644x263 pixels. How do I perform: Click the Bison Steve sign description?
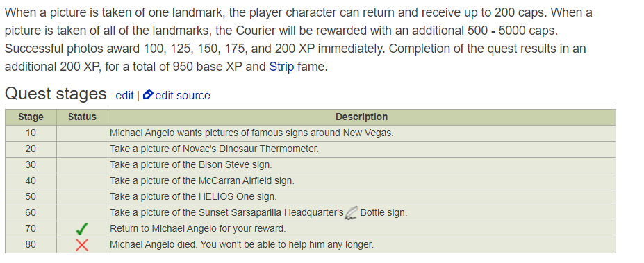coord(191,165)
